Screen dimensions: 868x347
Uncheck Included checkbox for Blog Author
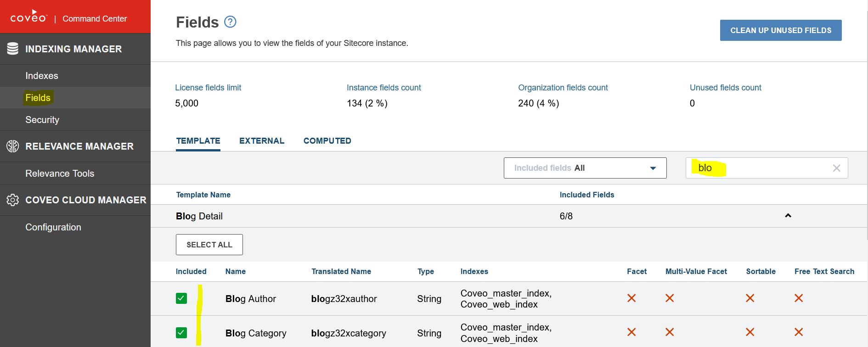[181, 298]
